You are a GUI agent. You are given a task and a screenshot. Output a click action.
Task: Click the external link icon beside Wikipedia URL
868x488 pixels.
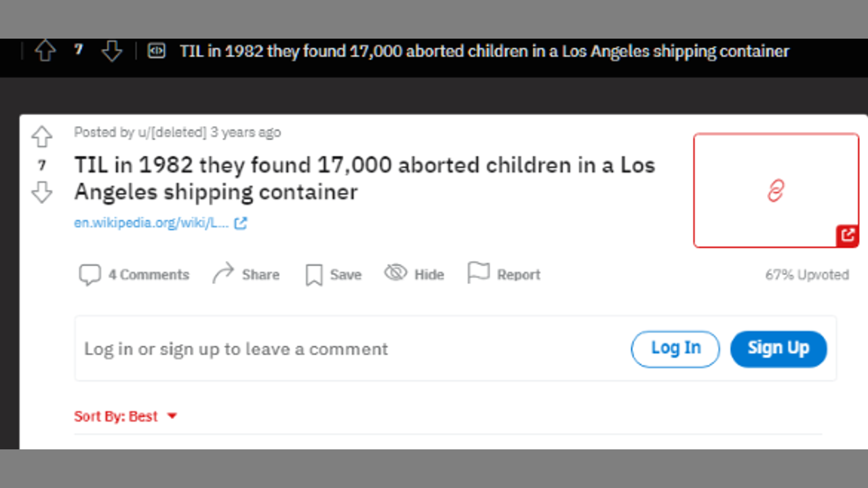pyautogui.click(x=241, y=223)
